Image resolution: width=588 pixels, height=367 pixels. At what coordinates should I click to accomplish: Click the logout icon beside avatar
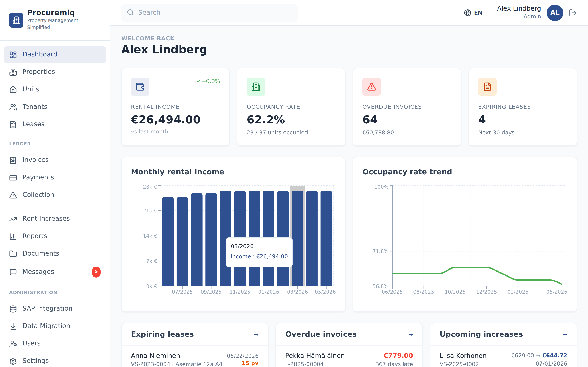573,13
